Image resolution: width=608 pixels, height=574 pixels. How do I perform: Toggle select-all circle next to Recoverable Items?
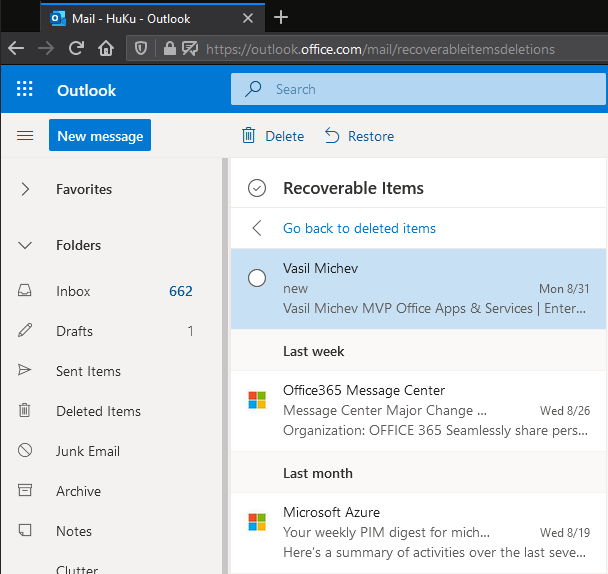point(257,188)
